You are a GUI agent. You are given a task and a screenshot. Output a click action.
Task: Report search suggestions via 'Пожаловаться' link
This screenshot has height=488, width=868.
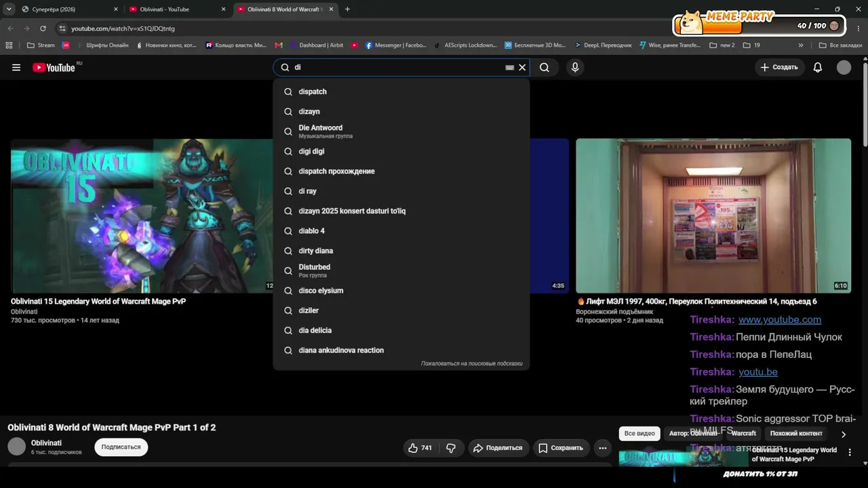tap(471, 364)
